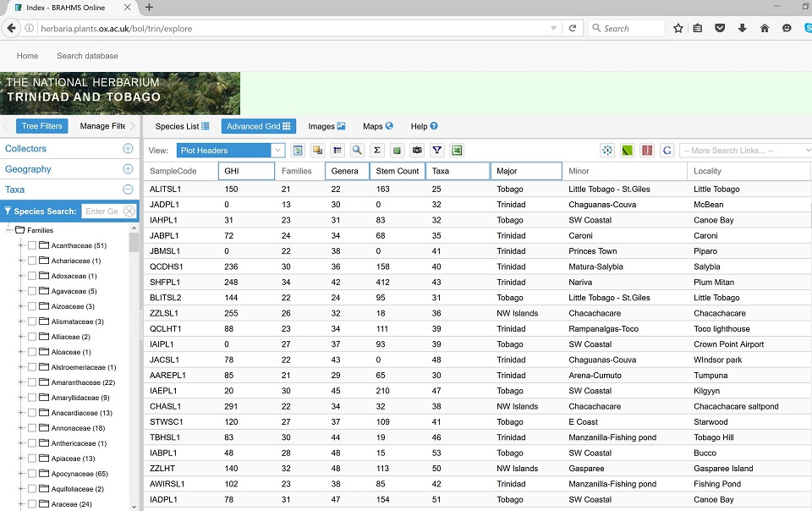Collapse the Taxa filter section
The width and height of the screenshot is (812, 511).
point(128,190)
